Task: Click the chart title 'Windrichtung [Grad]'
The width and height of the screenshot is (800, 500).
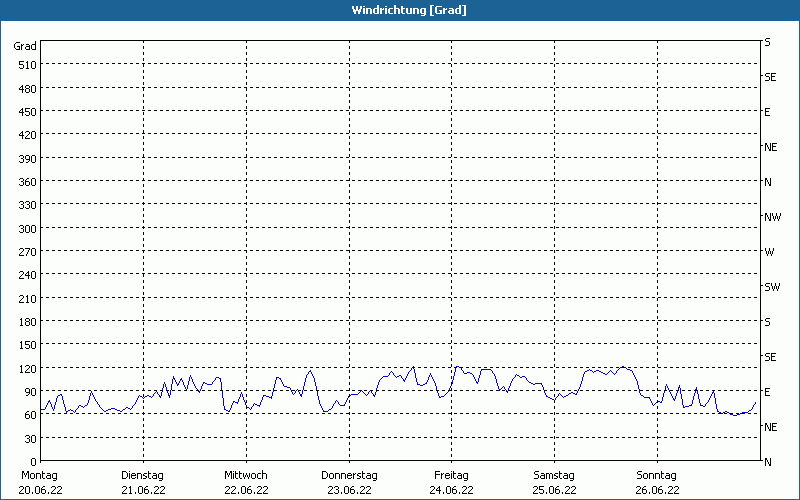Action: [x=409, y=10]
